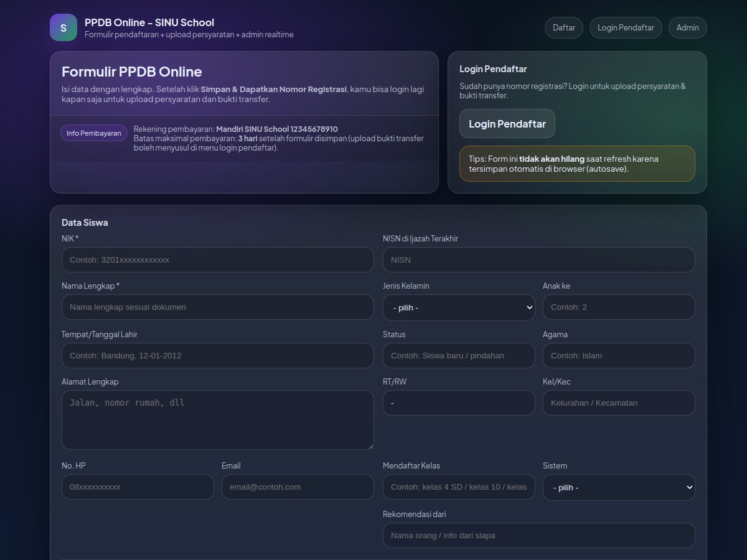Open the Daftar page from header
The width and height of the screenshot is (747, 560).
pos(564,27)
